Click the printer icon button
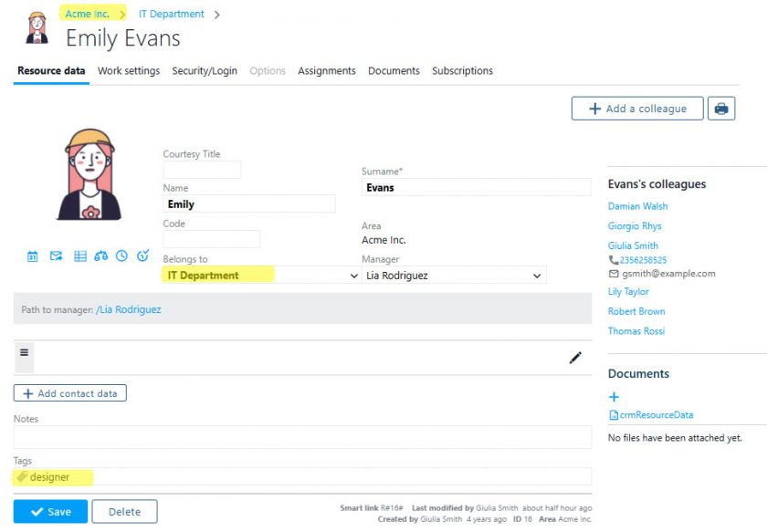 [x=721, y=109]
